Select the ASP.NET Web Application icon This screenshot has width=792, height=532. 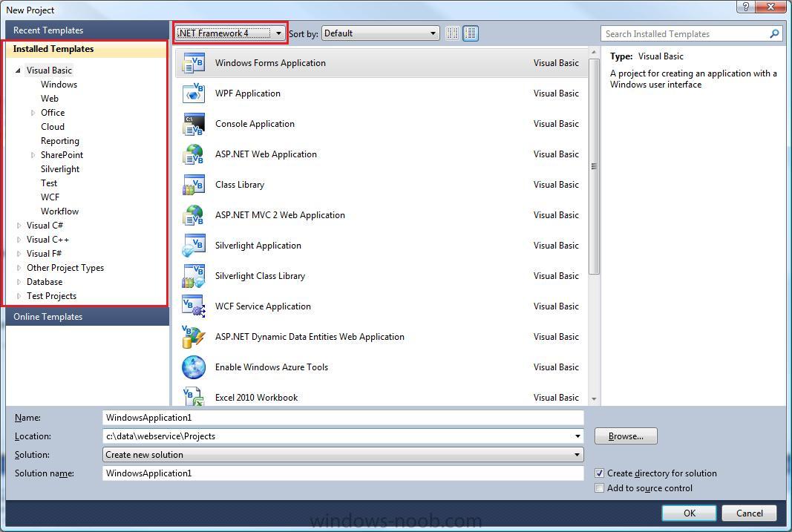click(x=194, y=154)
